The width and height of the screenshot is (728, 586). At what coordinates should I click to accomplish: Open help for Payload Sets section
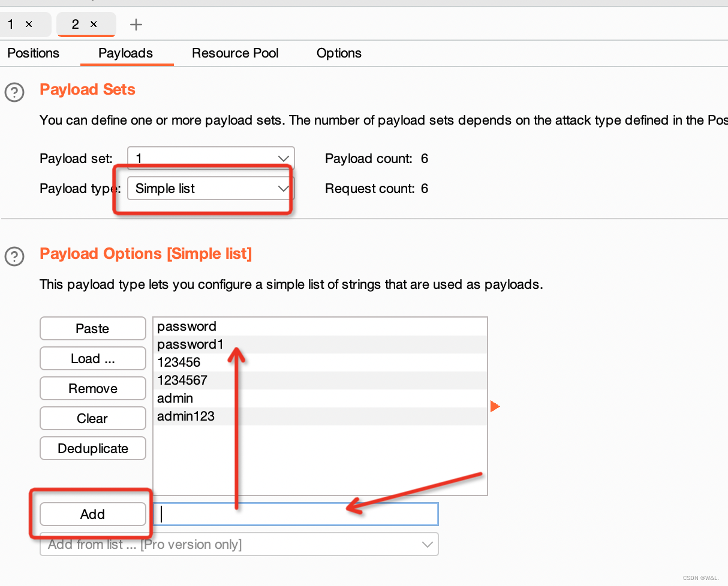point(14,93)
